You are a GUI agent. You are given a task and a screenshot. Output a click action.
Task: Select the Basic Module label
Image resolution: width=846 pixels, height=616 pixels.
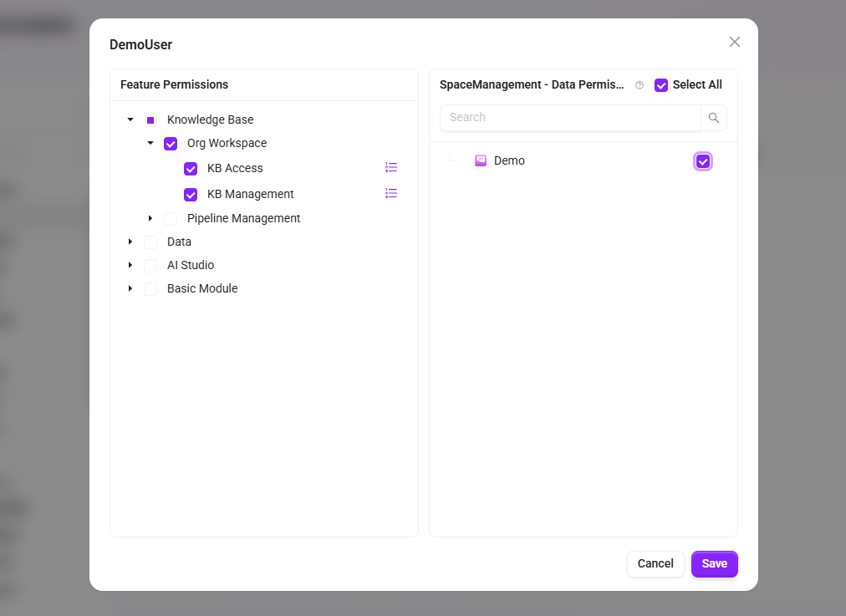(202, 288)
